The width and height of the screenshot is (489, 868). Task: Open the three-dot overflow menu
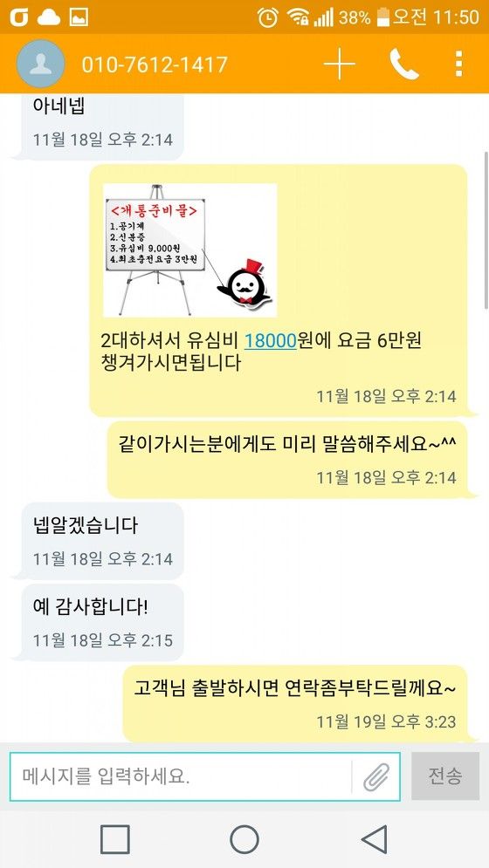[458, 65]
